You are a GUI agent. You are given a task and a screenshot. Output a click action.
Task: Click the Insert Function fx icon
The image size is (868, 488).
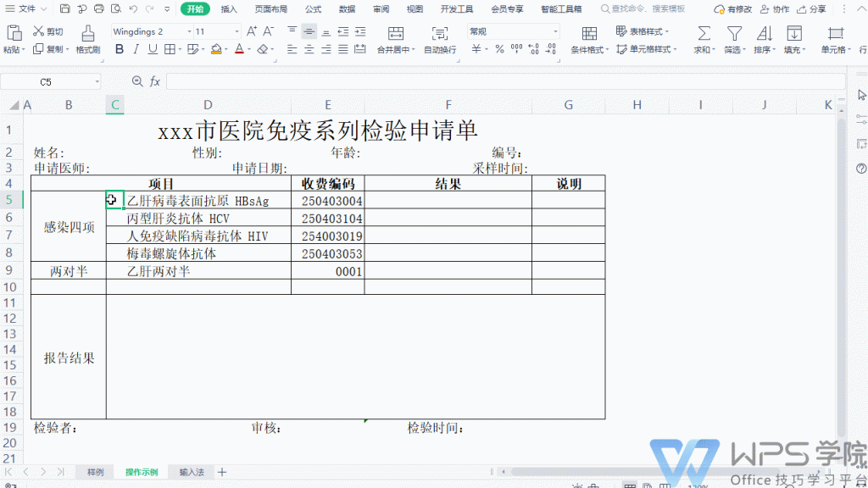pos(155,82)
